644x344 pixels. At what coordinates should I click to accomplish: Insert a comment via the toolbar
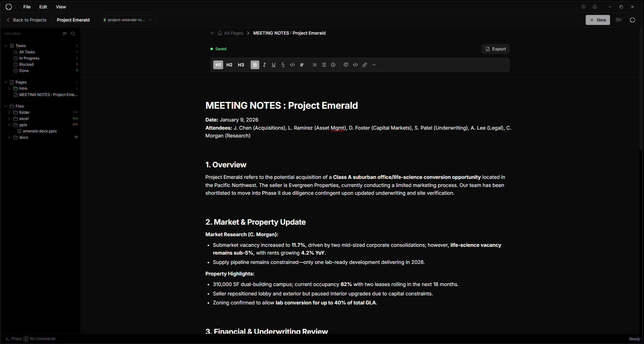tap(346, 65)
